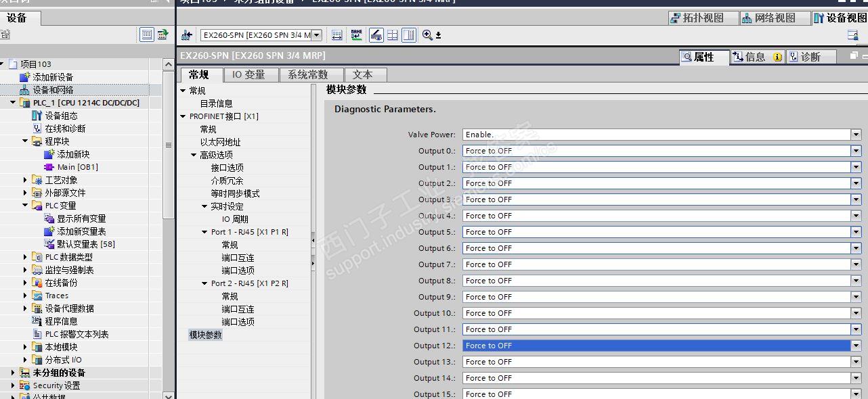Select 接口选项 in navigation tree
This screenshot has height=399, width=868.
[x=227, y=168]
